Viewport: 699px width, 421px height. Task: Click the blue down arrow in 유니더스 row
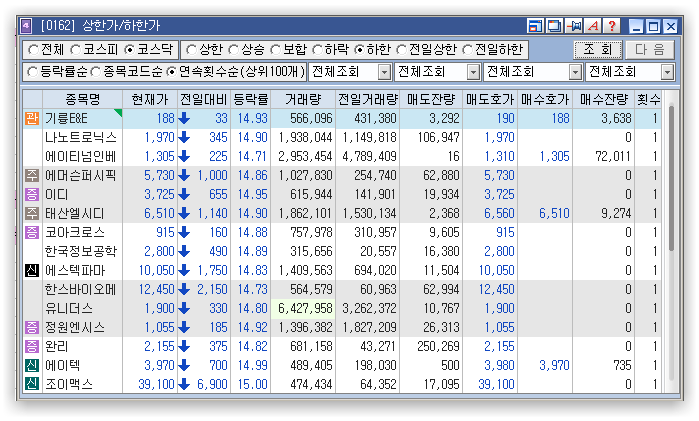pyautogui.click(x=184, y=308)
